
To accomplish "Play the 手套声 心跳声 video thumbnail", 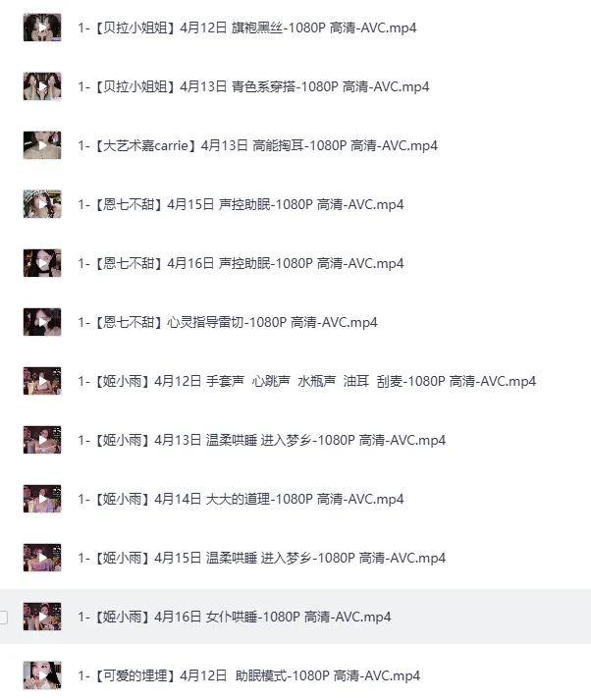I will point(42,381).
